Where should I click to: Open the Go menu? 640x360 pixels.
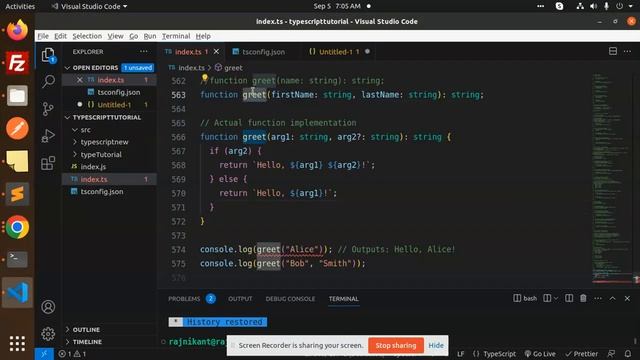(x=133, y=36)
